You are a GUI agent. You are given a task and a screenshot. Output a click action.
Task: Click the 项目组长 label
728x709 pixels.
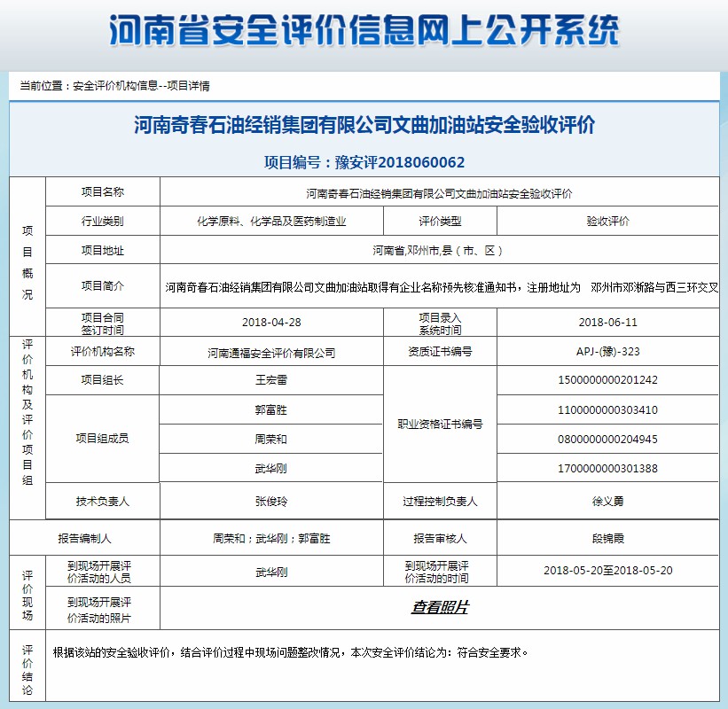pyautogui.click(x=103, y=380)
